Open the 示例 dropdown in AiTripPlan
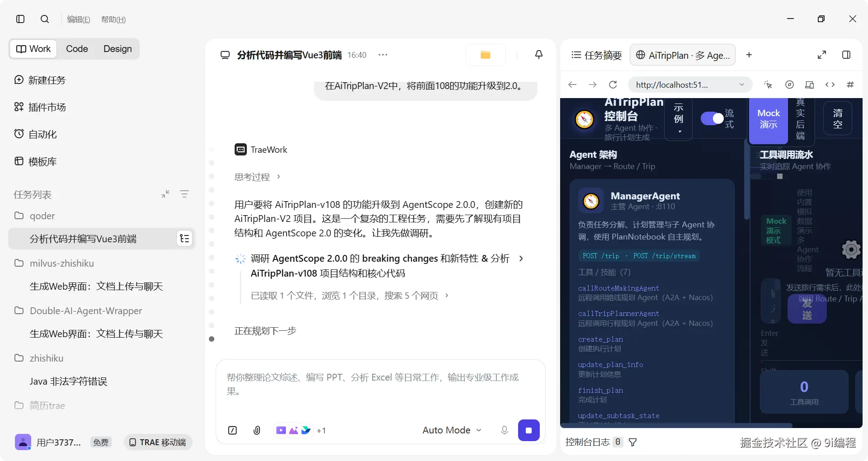Image resolution: width=868 pixels, height=461 pixels. pos(679,118)
